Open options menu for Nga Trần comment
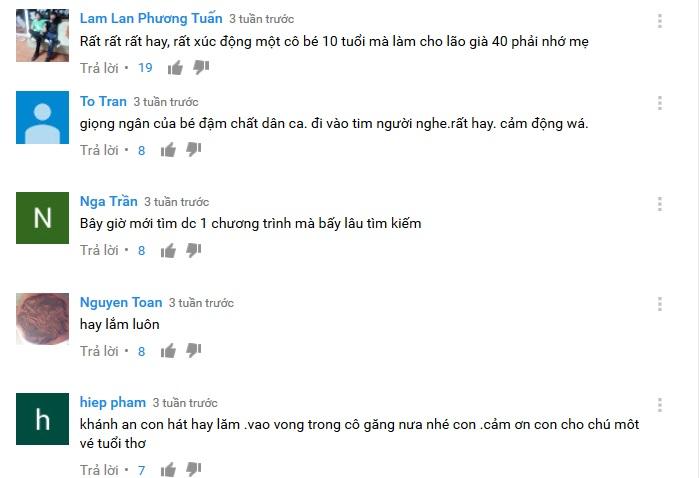699x478 pixels. coord(660,204)
